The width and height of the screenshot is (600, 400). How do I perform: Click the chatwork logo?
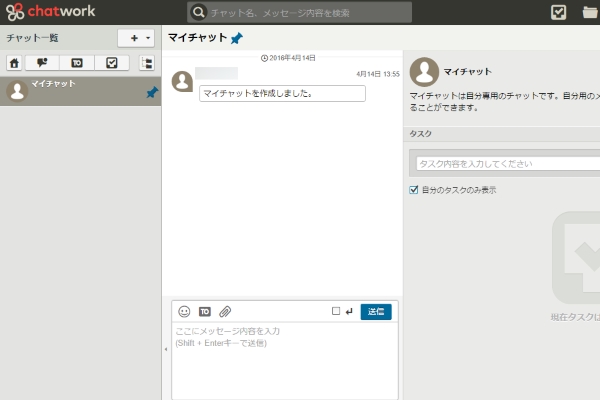pyautogui.click(x=50, y=11)
